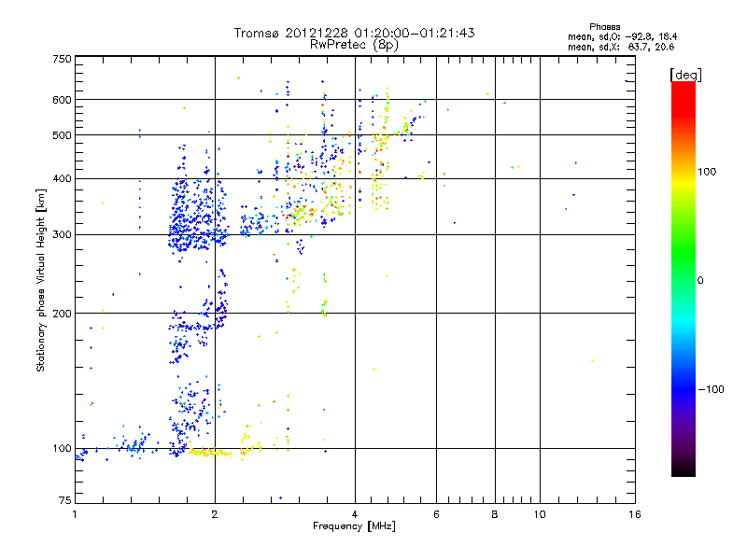The image size is (747, 560).
Task: Click the x-axis tick label '16'
Action: [635, 514]
